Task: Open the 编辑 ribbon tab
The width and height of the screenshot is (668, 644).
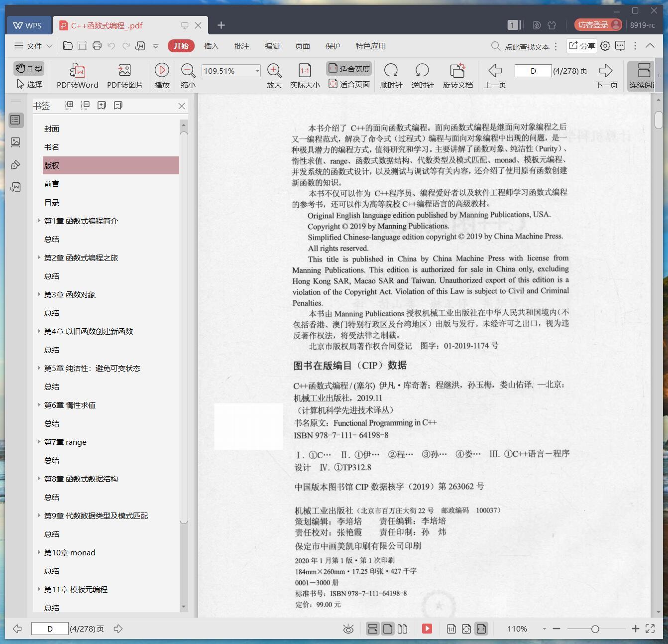Action: click(272, 46)
